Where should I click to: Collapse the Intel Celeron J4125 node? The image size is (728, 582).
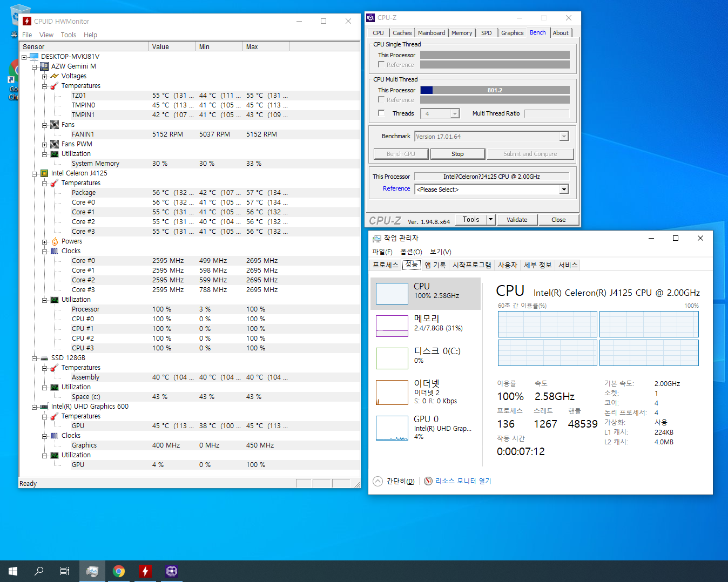35,173
